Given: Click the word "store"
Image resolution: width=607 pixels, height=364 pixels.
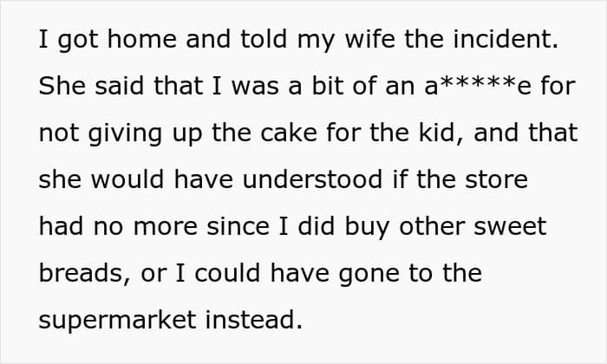Looking at the screenshot, I should (x=497, y=179).
